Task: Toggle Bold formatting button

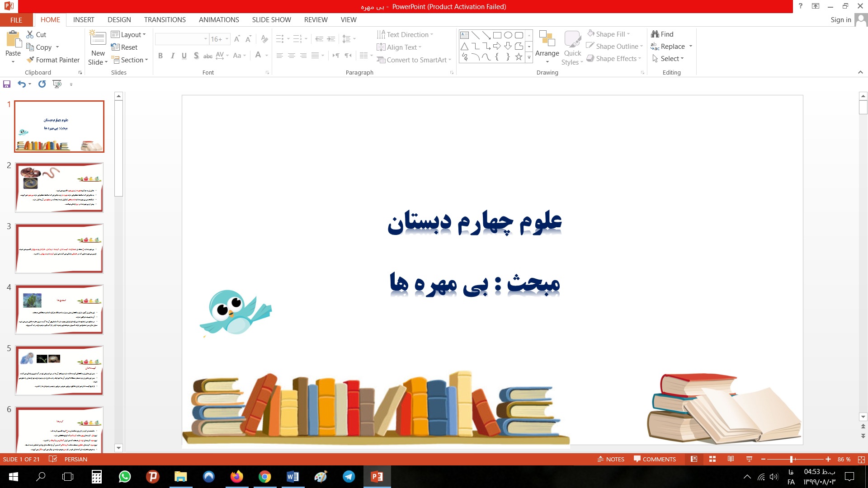Action: click(x=160, y=56)
